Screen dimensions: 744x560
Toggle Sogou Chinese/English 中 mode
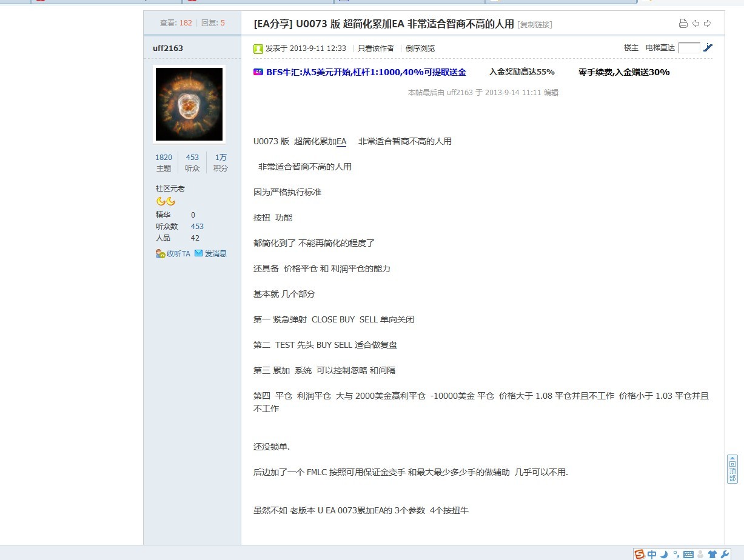click(x=652, y=555)
